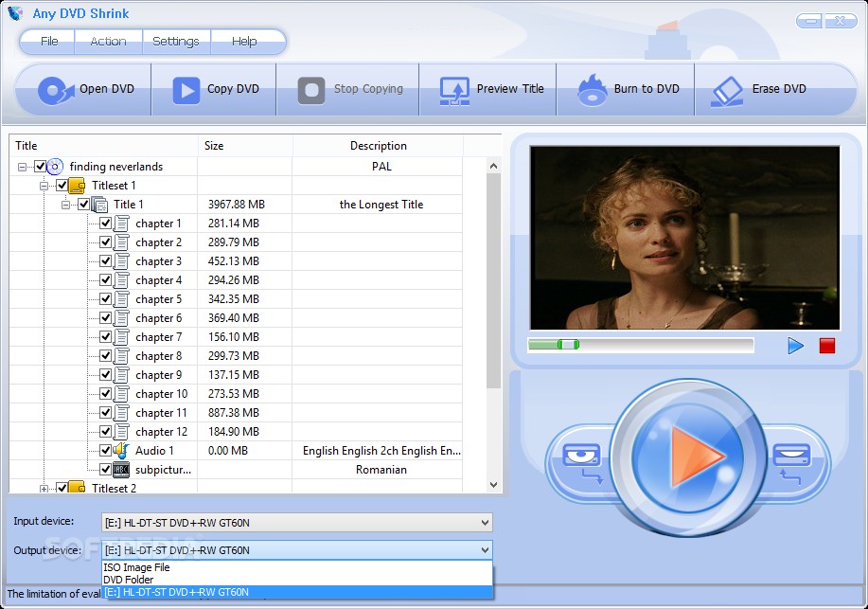Open the Settings menu

coord(176,42)
